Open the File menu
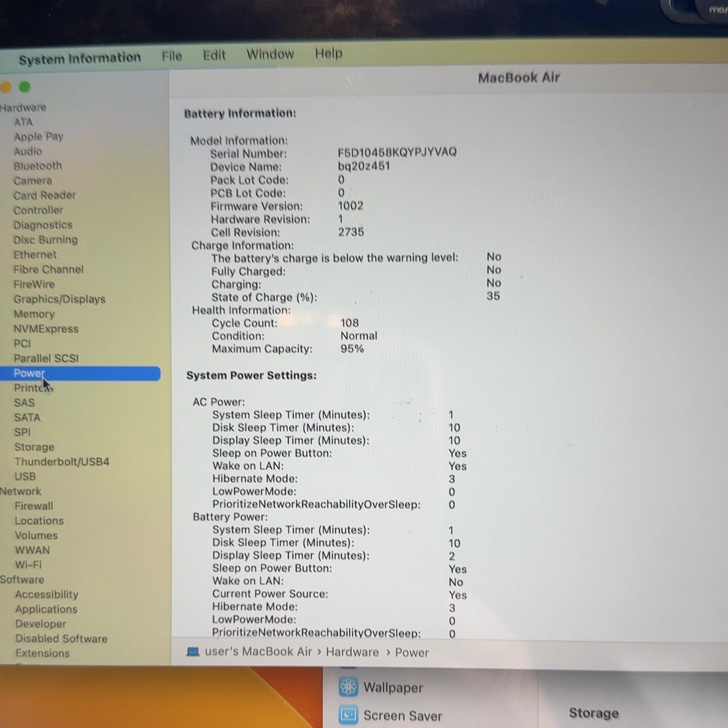The width and height of the screenshot is (728, 728). (x=172, y=56)
